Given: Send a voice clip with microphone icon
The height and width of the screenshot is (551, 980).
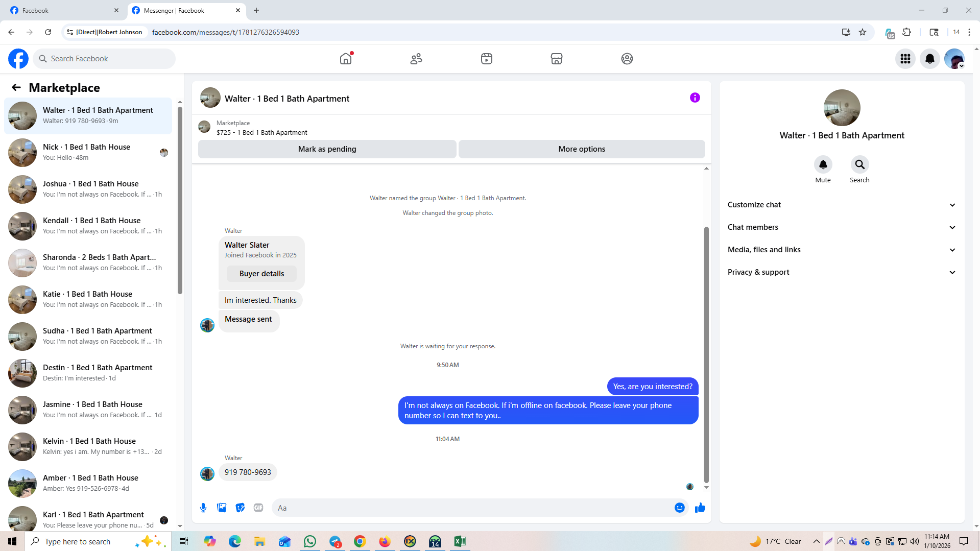Looking at the screenshot, I should click(203, 508).
